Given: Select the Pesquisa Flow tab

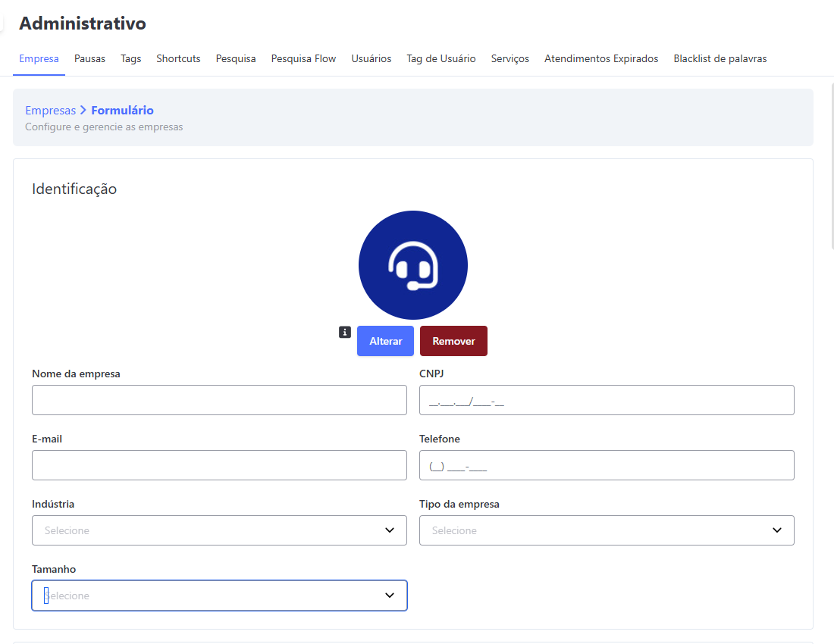Looking at the screenshot, I should pos(303,58).
